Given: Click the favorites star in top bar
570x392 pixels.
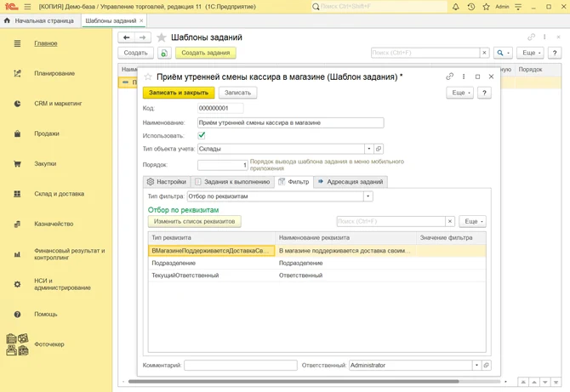Looking at the screenshot, I should pos(486,7).
